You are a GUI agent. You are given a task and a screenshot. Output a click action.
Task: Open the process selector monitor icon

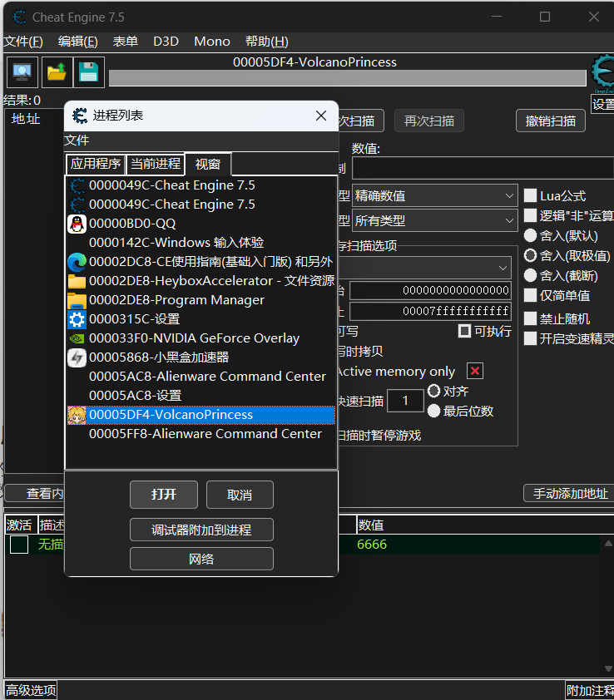[x=22, y=71]
